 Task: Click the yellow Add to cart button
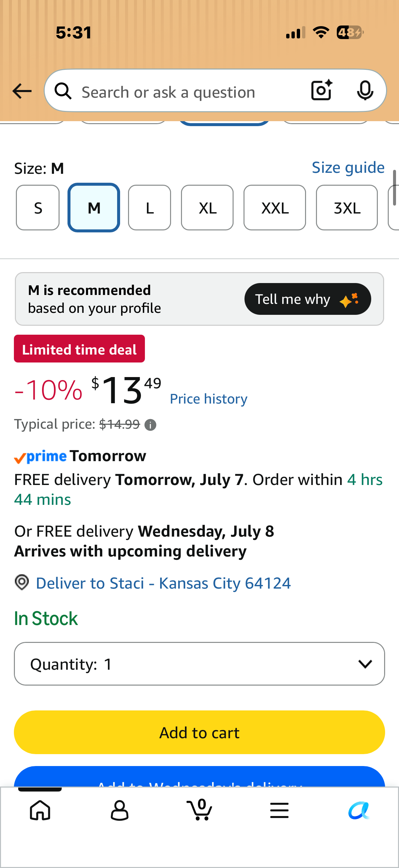coord(199,733)
